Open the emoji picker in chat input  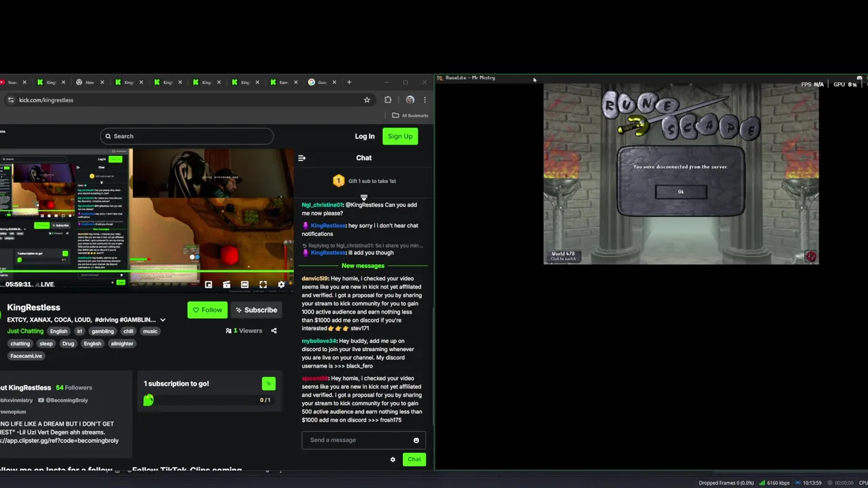[x=416, y=441]
